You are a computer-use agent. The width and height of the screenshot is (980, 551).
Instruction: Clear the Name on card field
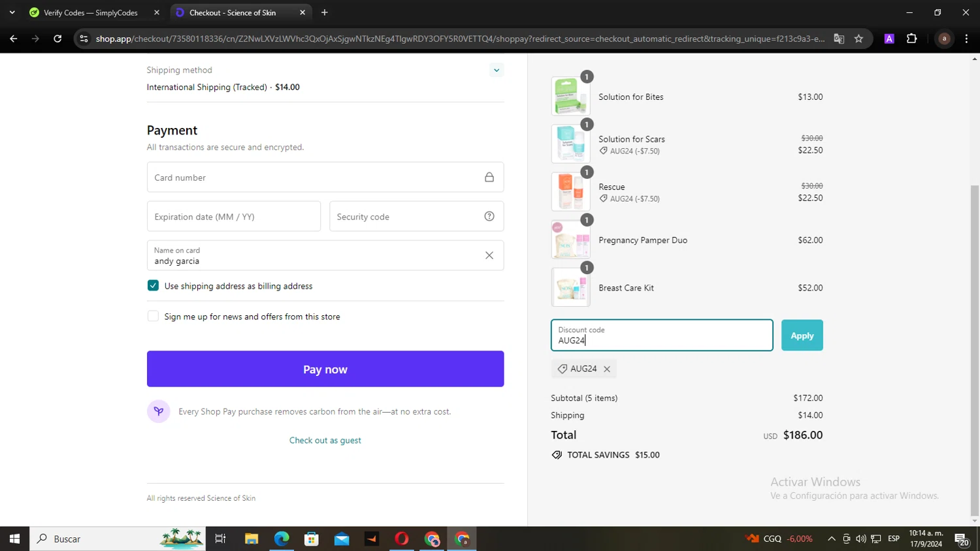pyautogui.click(x=489, y=255)
